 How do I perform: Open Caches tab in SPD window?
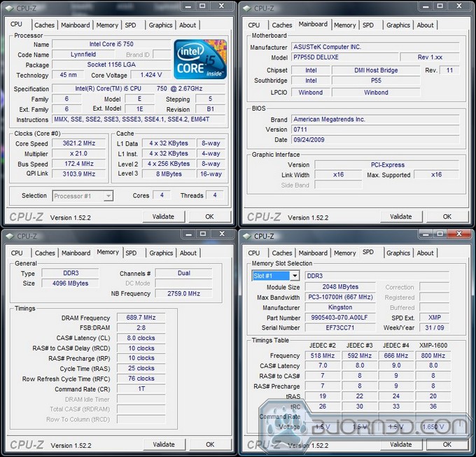click(x=282, y=253)
